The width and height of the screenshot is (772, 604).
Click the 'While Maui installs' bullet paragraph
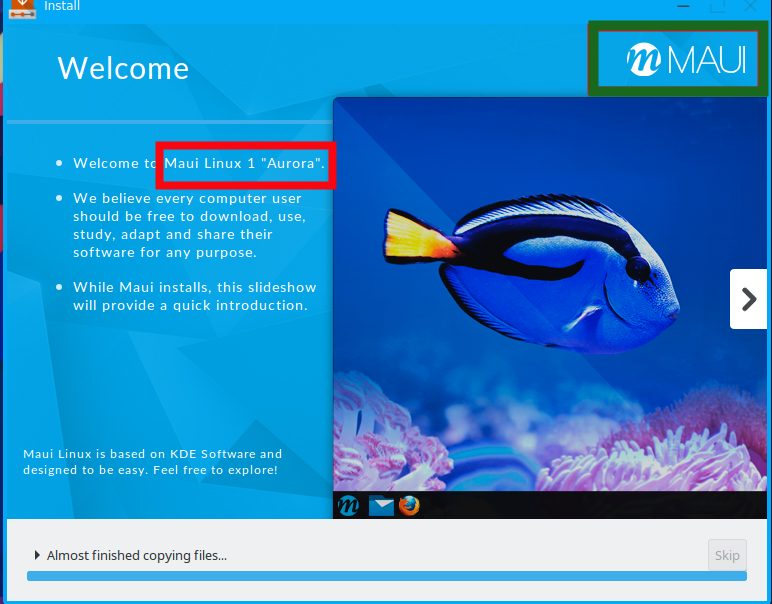point(190,296)
